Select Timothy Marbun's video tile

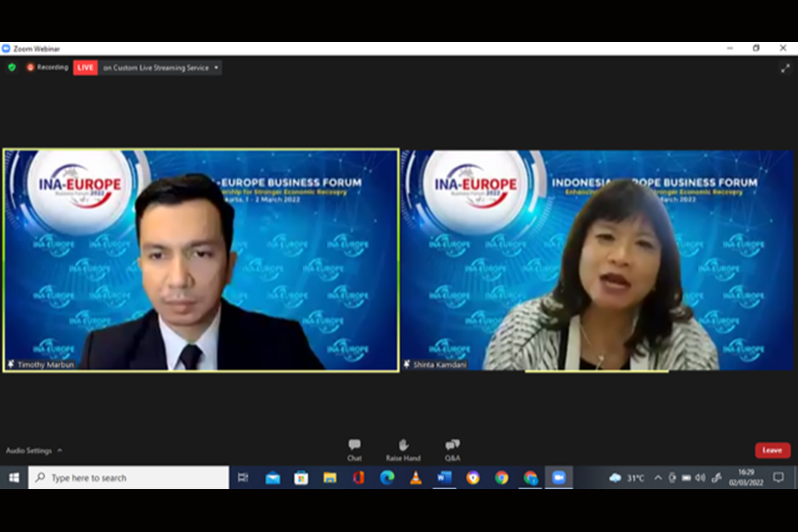pos(201,260)
